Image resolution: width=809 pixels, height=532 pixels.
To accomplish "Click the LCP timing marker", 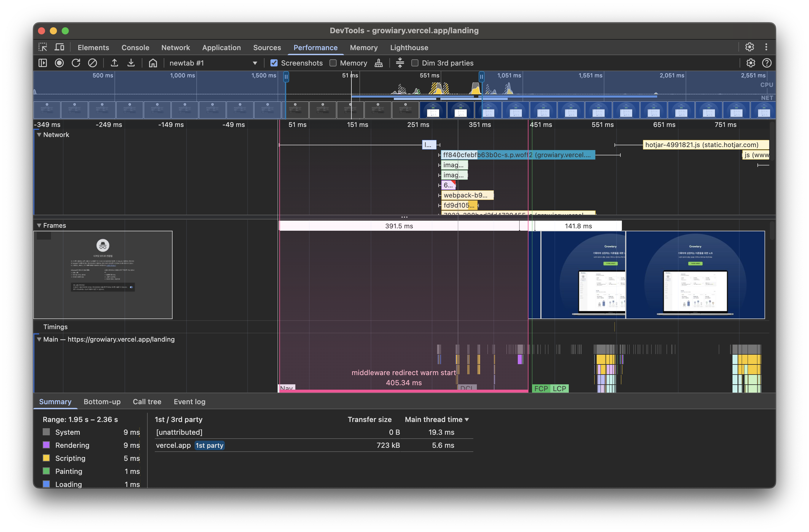I will click(x=560, y=388).
